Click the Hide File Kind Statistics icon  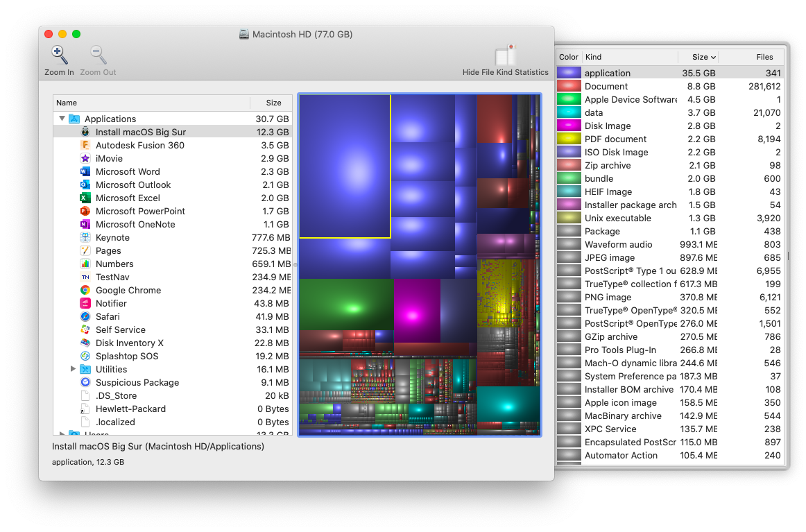click(x=505, y=55)
